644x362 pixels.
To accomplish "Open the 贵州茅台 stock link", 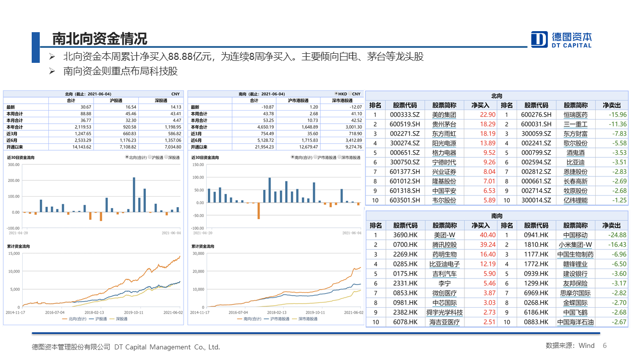I will pyautogui.click(x=444, y=124).
